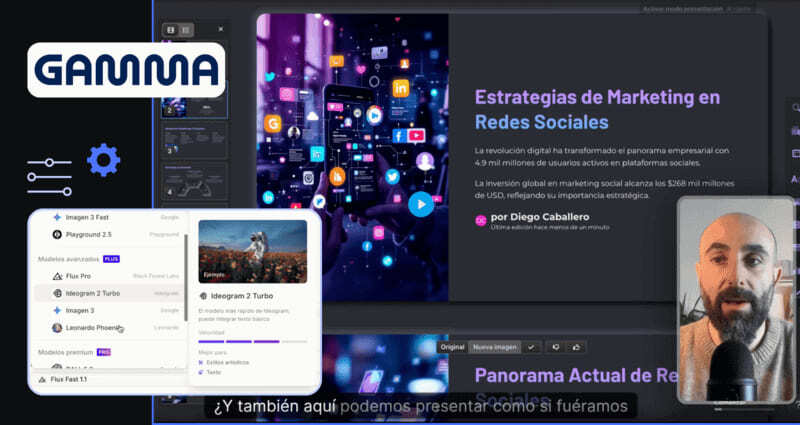
Task: Click paragraph starting 'La inversión global en marketing'
Action: tap(604, 189)
